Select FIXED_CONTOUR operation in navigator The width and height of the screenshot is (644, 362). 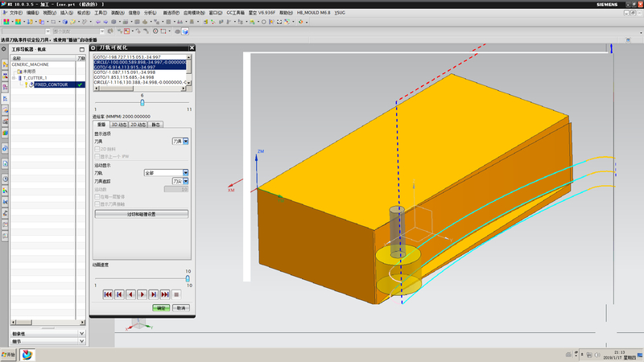pyautogui.click(x=51, y=84)
